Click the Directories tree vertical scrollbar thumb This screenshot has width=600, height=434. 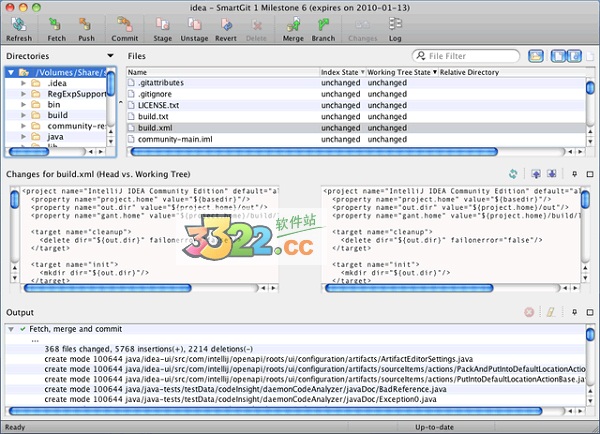pos(111,83)
